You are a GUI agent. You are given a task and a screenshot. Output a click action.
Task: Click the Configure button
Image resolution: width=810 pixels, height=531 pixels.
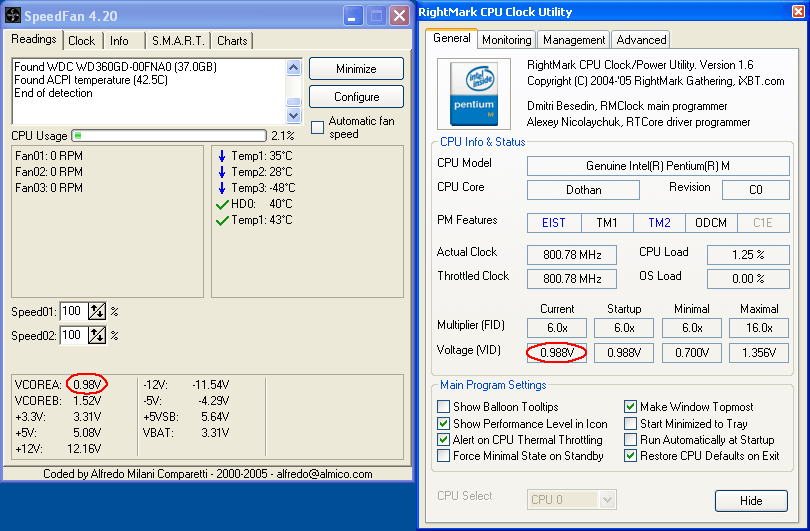pyautogui.click(x=356, y=97)
